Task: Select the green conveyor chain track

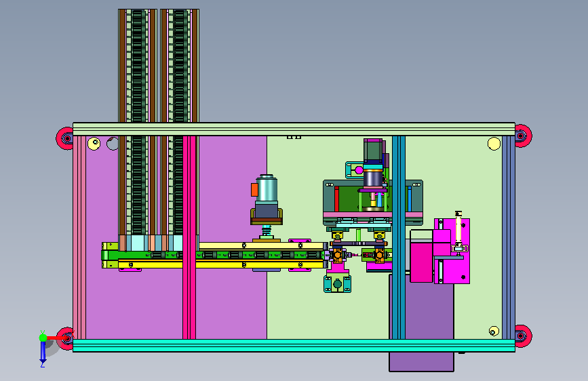Action: click(214, 256)
